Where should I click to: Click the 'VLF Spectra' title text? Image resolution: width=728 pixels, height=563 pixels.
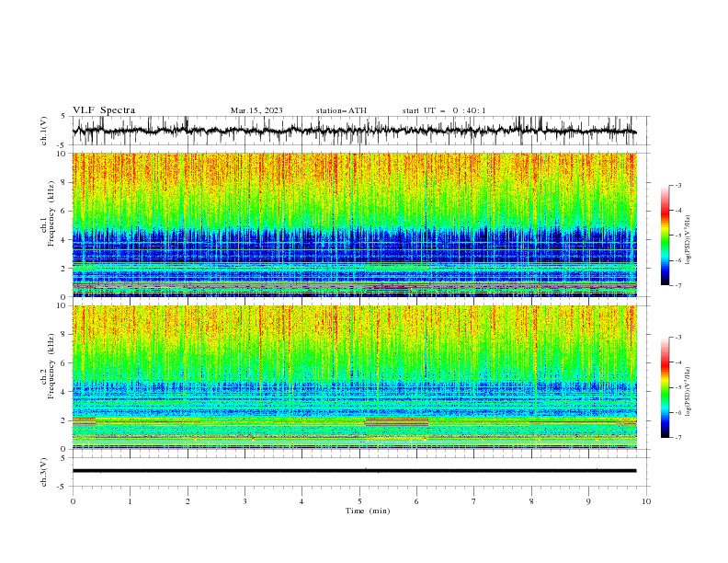point(104,110)
